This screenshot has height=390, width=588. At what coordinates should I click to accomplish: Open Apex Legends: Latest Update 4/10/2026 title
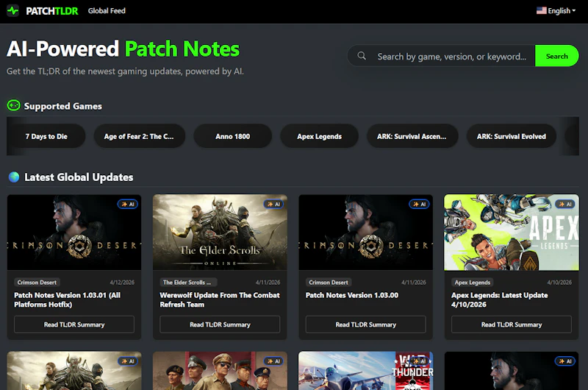tap(500, 299)
